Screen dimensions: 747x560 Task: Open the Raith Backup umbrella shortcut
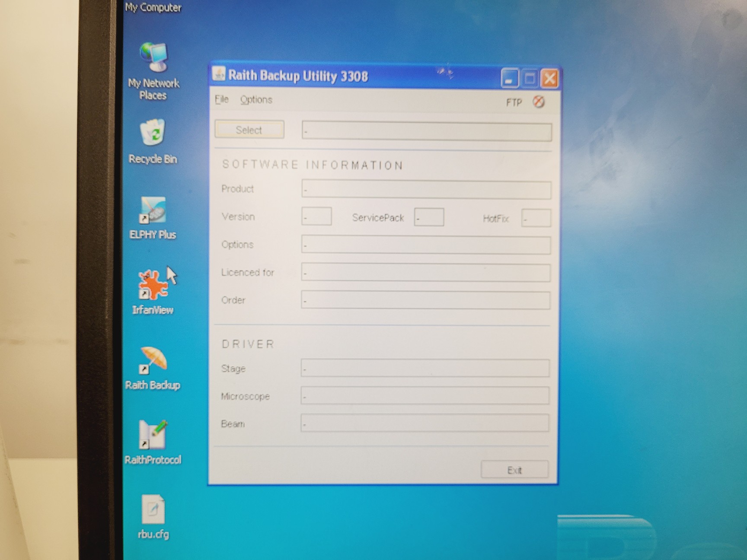pyautogui.click(x=153, y=369)
